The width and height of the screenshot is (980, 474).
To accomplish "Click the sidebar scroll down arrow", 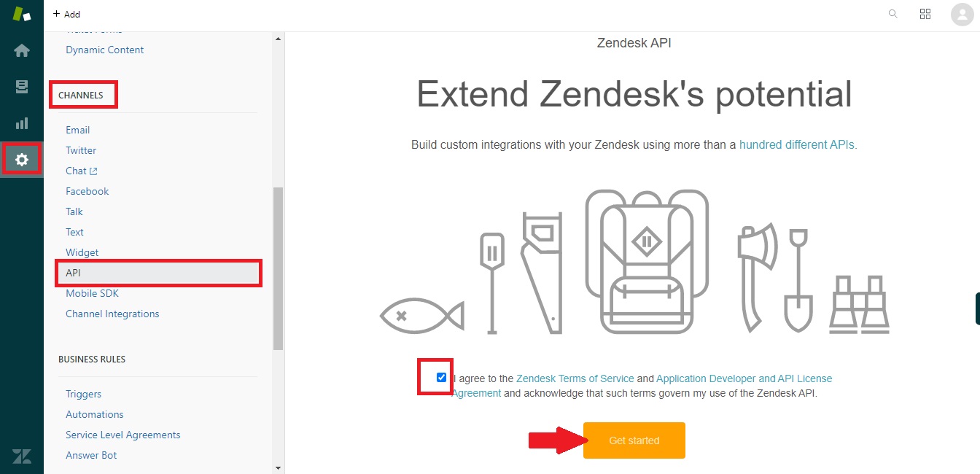I will pos(278,467).
